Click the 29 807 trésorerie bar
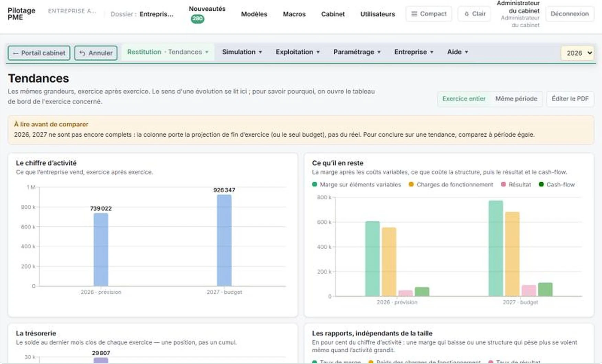This screenshot has height=364, width=602. 101,361
